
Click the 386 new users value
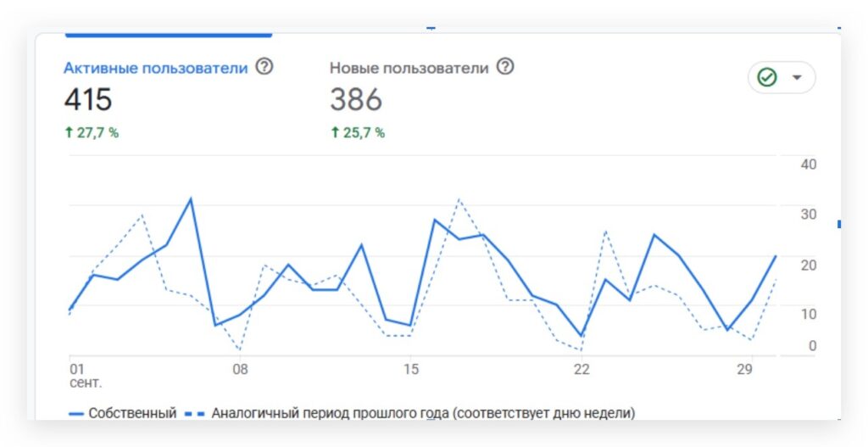[x=356, y=100]
